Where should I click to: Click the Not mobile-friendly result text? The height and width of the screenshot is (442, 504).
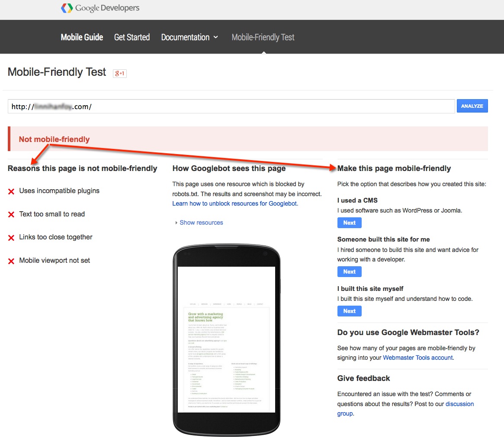(55, 139)
